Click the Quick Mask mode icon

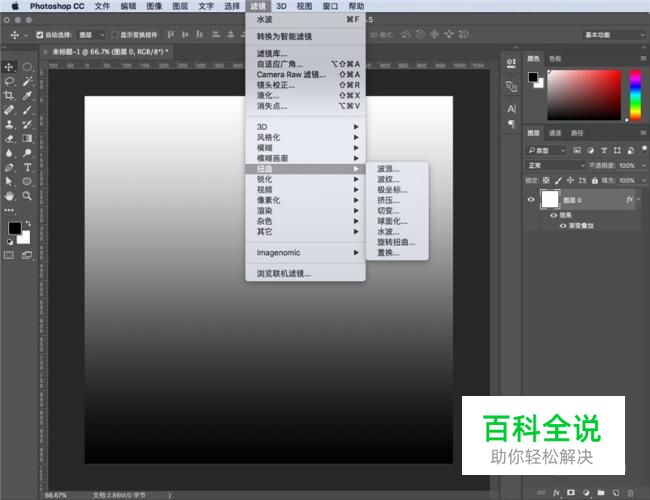9,255
